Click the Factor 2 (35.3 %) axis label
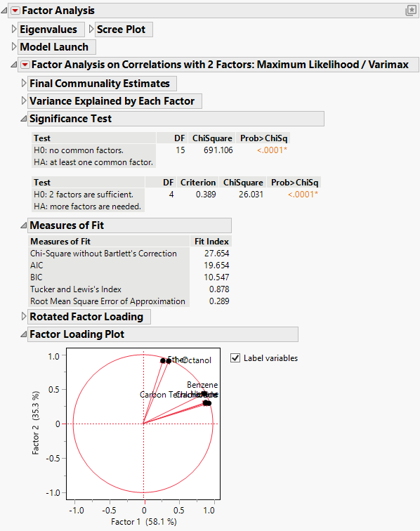The height and width of the screenshot is (531, 420). coord(36,423)
